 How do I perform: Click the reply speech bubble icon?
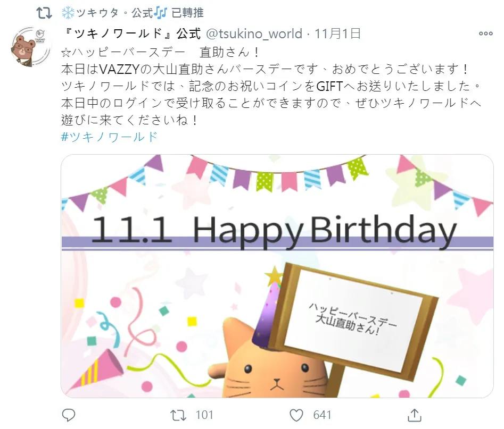[x=69, y=415]
